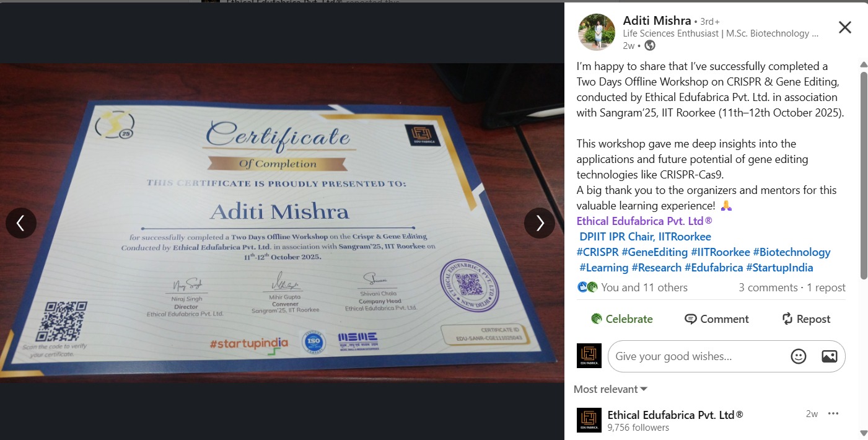The width and height of the screenshot is (868, 440).
Task: Click the scrollbar down arrow
Action: [864, 433]
